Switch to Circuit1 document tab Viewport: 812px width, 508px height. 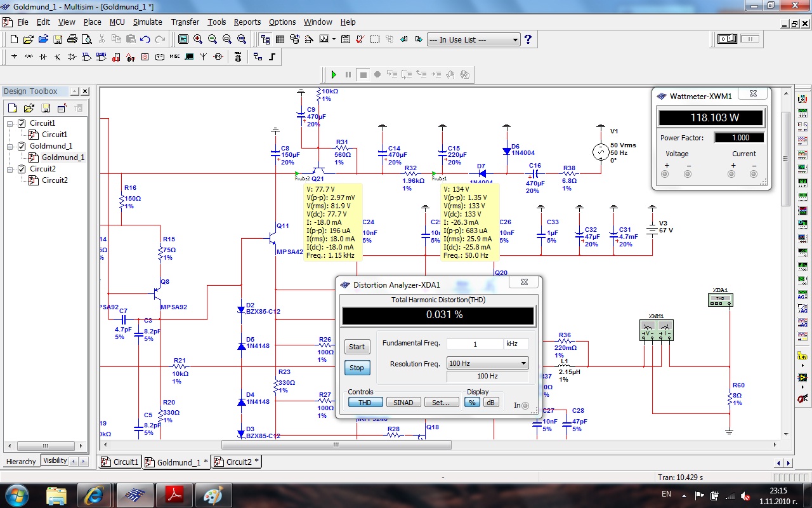pyautogui.click(x=120, y=462)
